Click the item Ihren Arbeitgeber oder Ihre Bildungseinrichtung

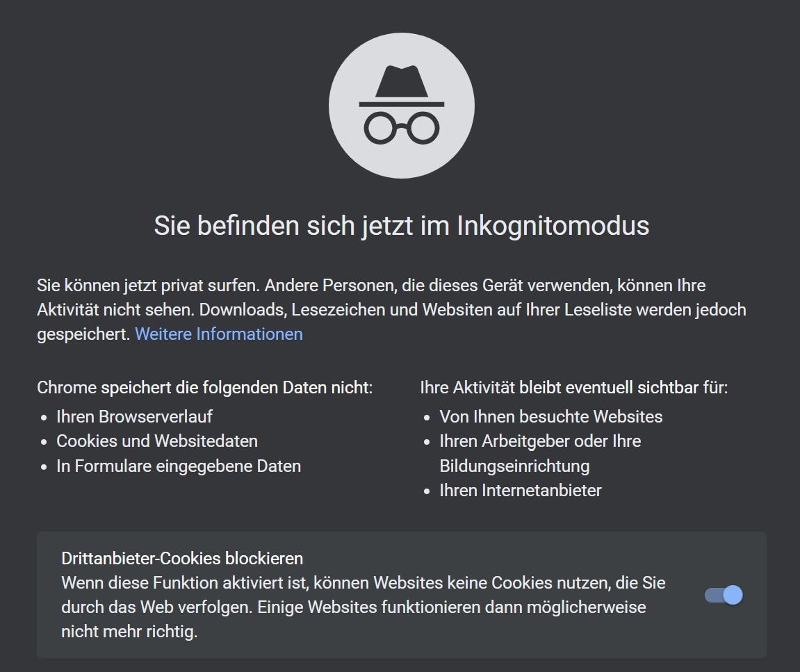point(540,454)
